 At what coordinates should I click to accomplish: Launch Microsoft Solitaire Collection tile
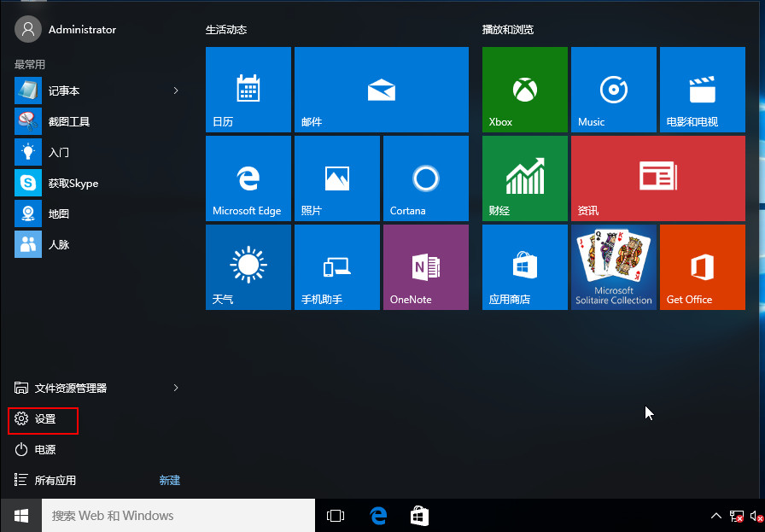coord(613,267)
